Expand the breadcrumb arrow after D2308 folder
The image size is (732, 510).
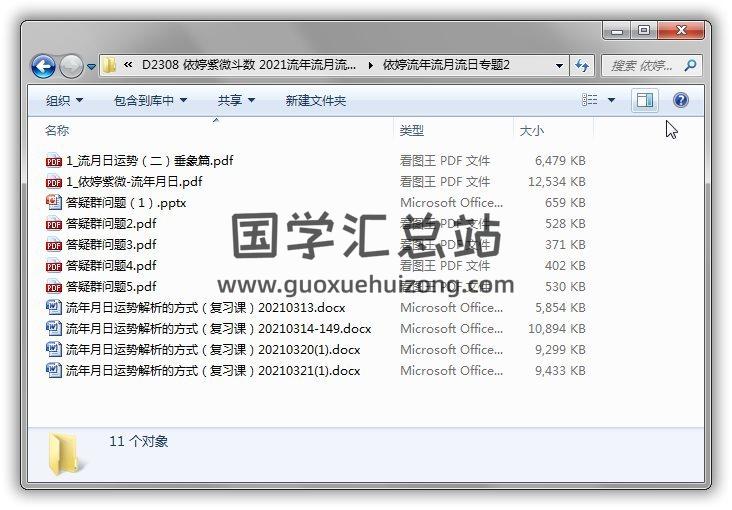tap(370, 65)
